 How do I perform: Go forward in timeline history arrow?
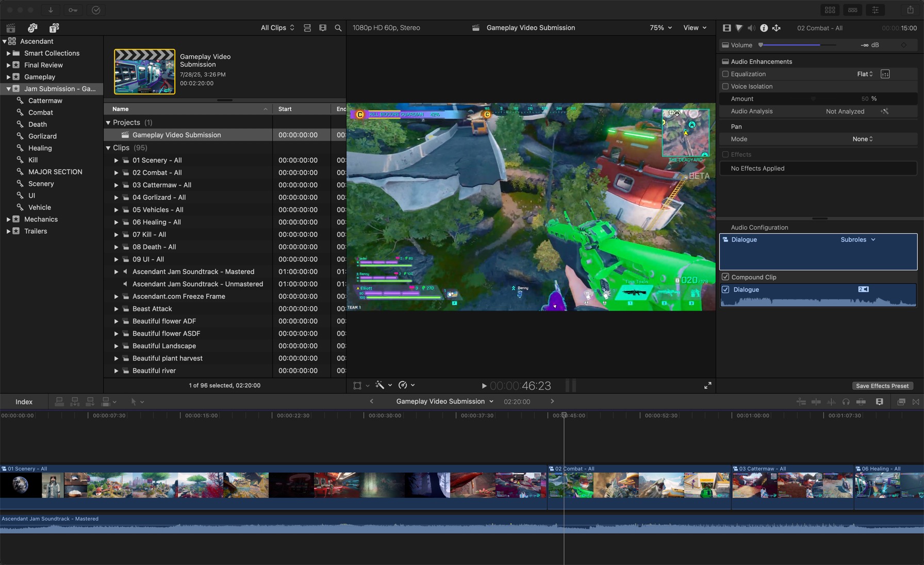click(552, 401)
